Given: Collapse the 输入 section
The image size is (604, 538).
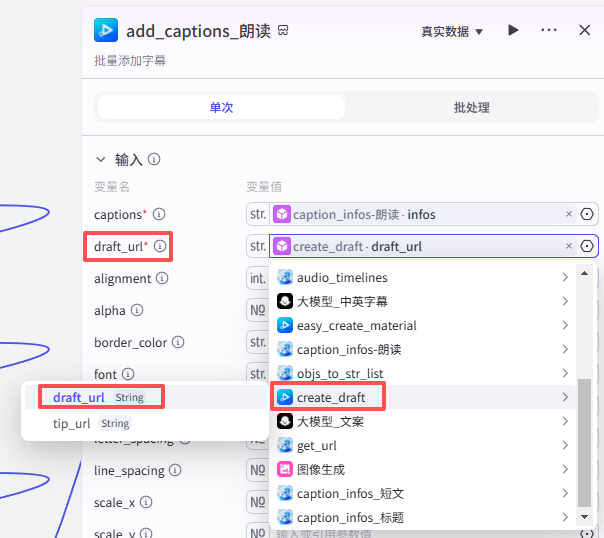Looking at the screenshot, I should [100, 159].
